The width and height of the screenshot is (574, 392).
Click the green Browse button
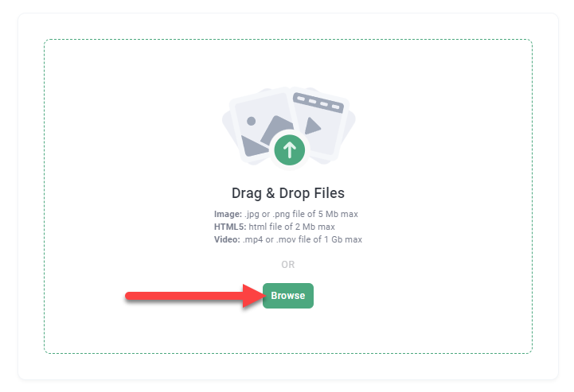[287, 296]
